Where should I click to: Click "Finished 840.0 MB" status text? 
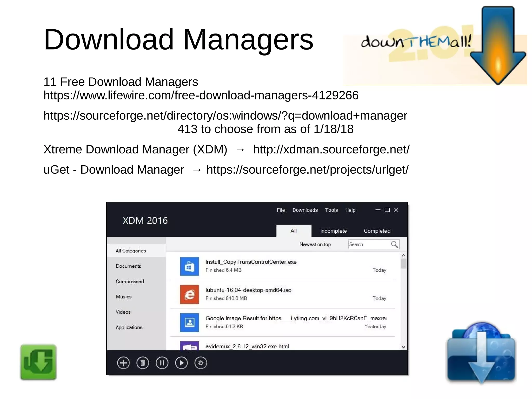[x=226, y=298]
